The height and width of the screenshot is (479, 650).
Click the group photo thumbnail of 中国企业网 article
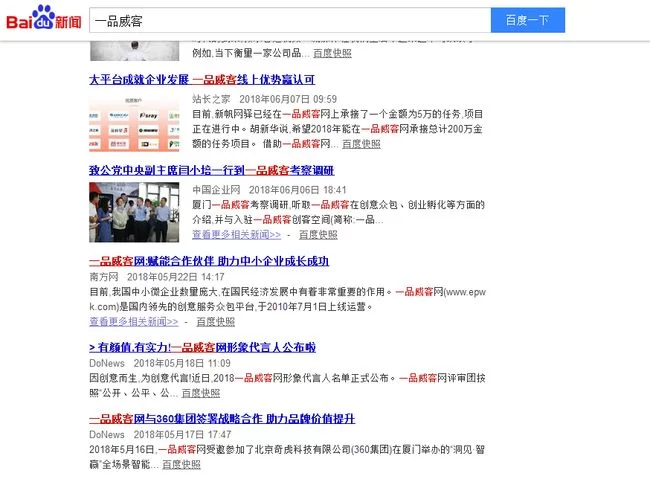134,211
